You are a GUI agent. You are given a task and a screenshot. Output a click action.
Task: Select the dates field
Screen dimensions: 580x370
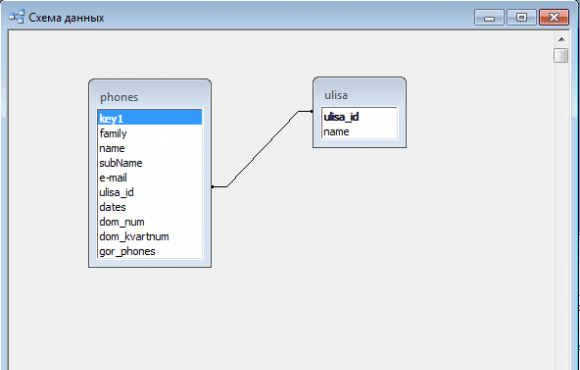[x=150, y=207]
